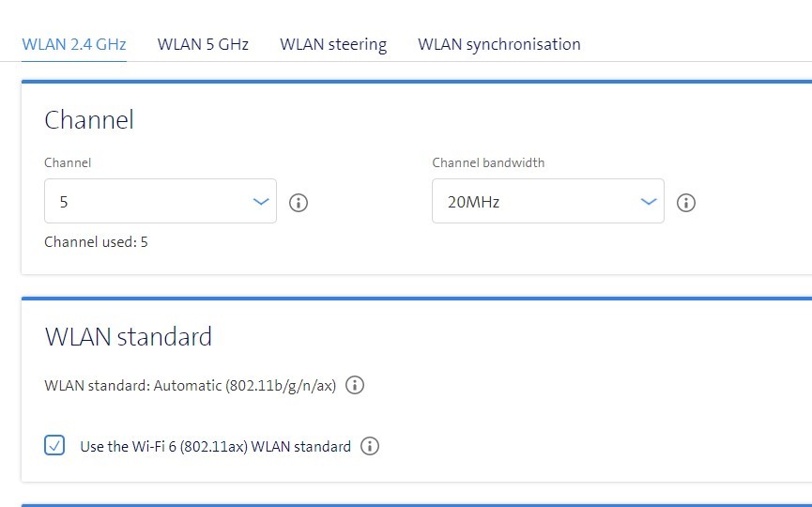Open info icon next to Channel bandwidth dropdown
812x507 pixels.
point(686,203)
